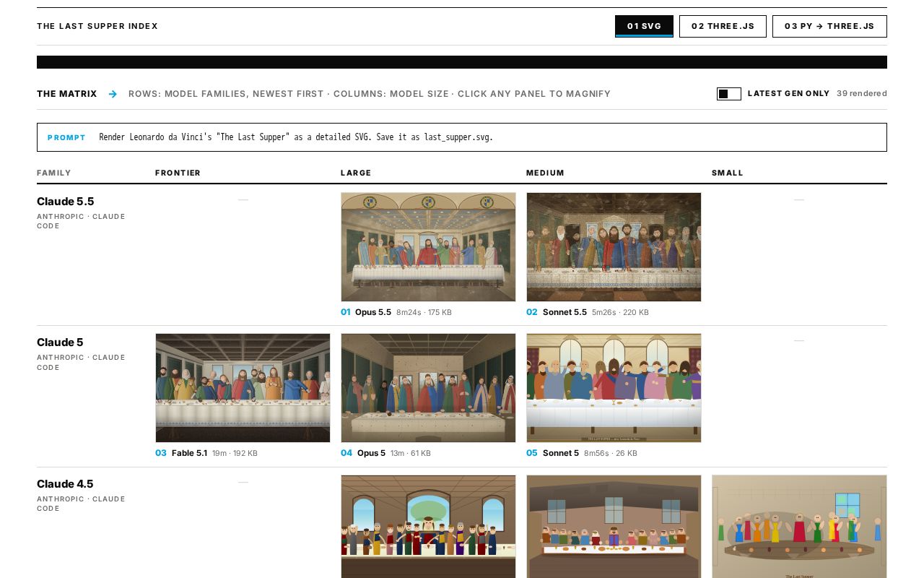Click the Claude 4.5 family heading

(x=65, y=484)
